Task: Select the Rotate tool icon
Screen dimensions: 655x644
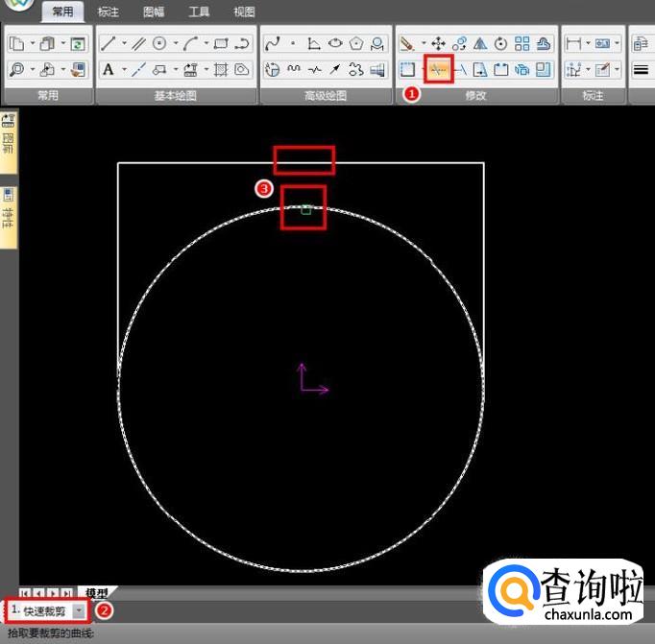Action: tap(501, 43)
